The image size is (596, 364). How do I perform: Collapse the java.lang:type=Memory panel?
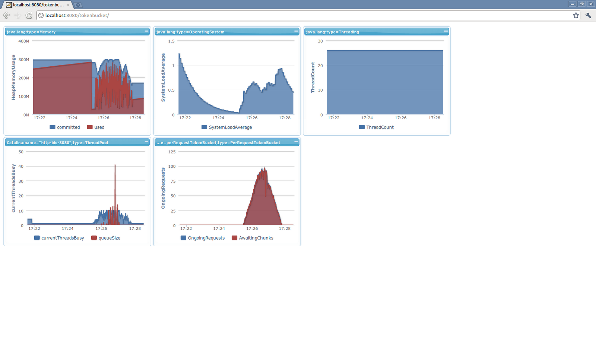[146, 31]
